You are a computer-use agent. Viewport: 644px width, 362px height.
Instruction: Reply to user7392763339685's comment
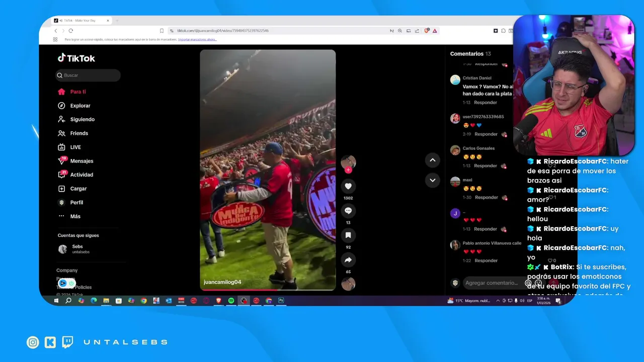click(x=486, y=134)
